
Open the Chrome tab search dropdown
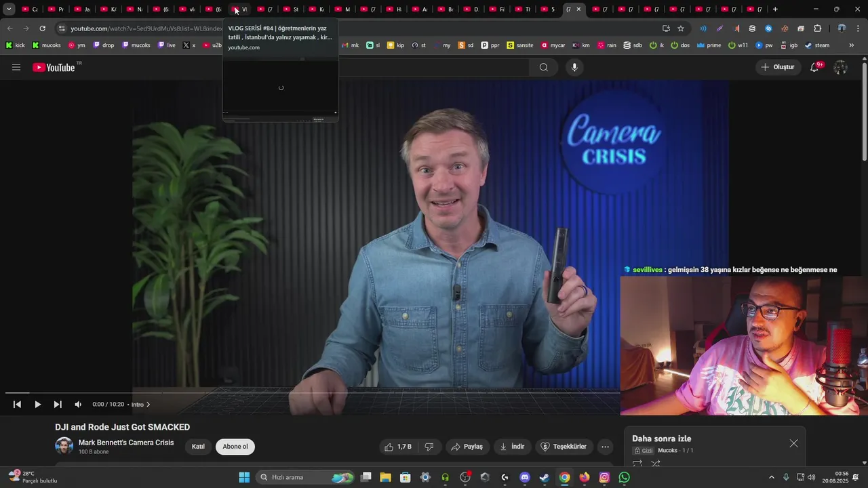point(9,9)
